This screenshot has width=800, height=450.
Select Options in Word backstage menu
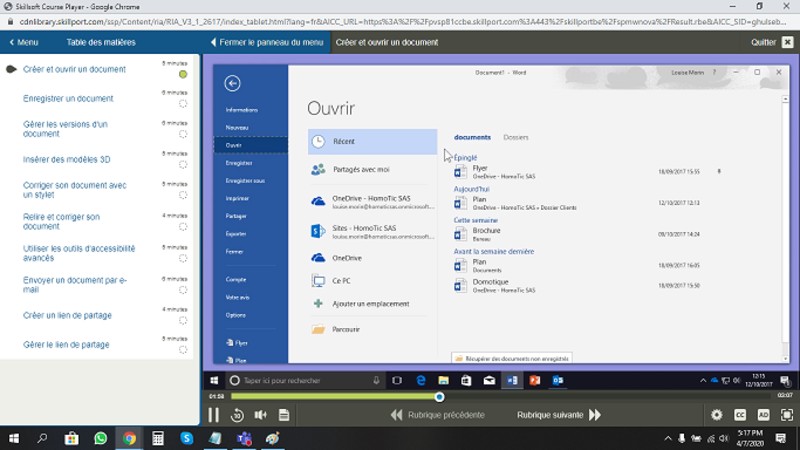click(236, 315)
